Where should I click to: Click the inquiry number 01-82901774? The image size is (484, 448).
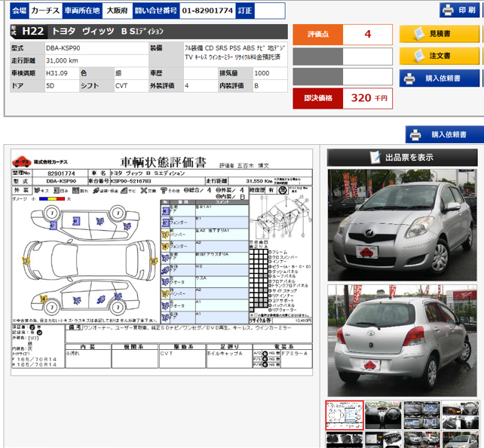pyautogui.click(x=207, y=11)
